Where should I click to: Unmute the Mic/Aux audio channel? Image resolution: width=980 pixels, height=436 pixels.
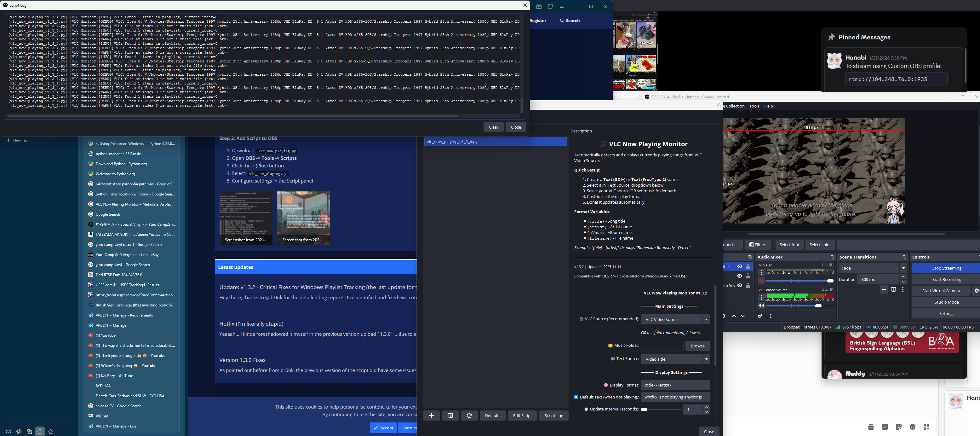pos(761,281)
